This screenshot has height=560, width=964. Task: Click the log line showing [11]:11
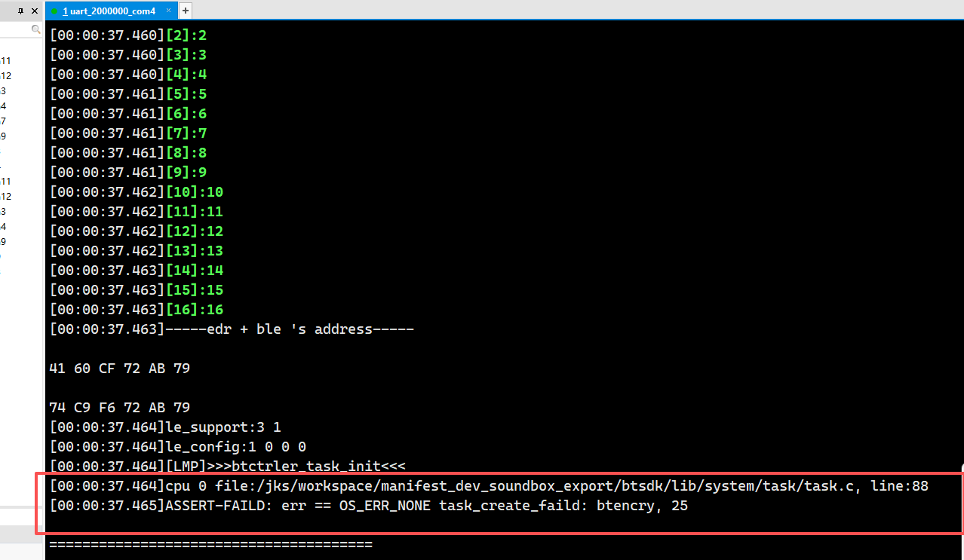tap(137, 212)
